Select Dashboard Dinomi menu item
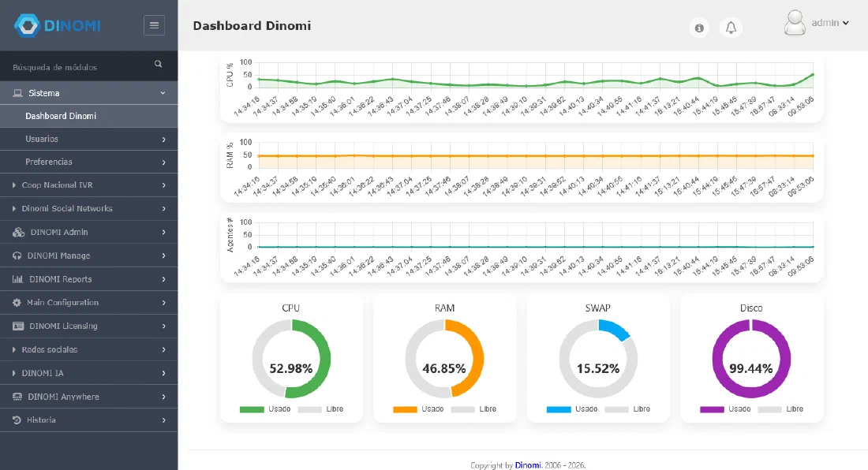 coord(88,116)
